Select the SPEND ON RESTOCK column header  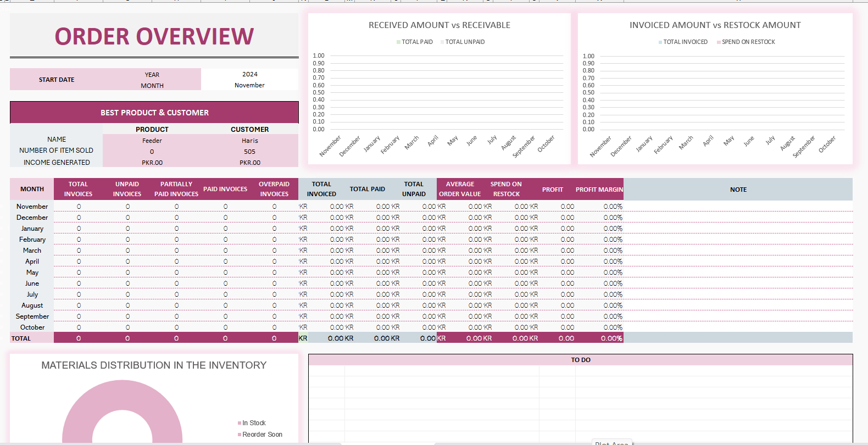(x=506, y=189)
